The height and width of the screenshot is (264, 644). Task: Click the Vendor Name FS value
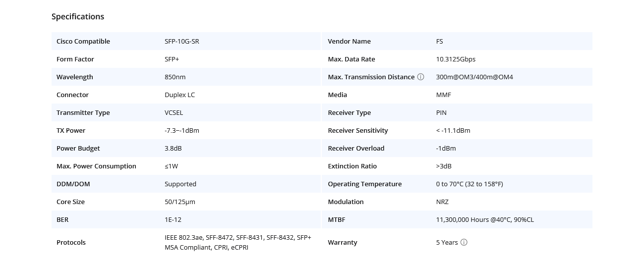[440, 41]
